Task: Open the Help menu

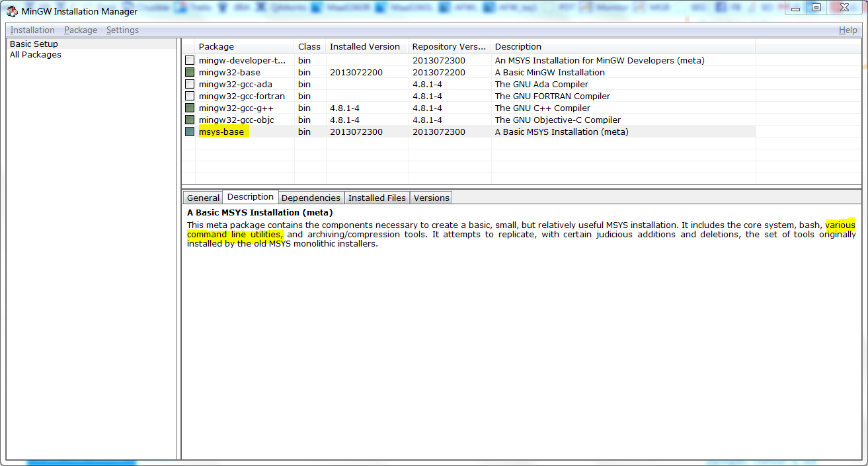Action: 848,30
